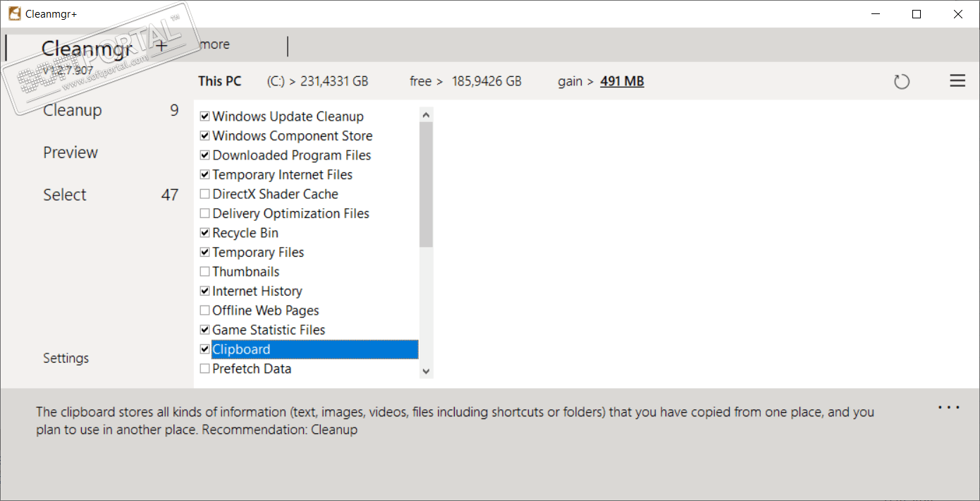The width and height of the screenshot is (980, 501).
Task: Check Delivery Optimization Files checkbox
Action: (x=205, y=214)
